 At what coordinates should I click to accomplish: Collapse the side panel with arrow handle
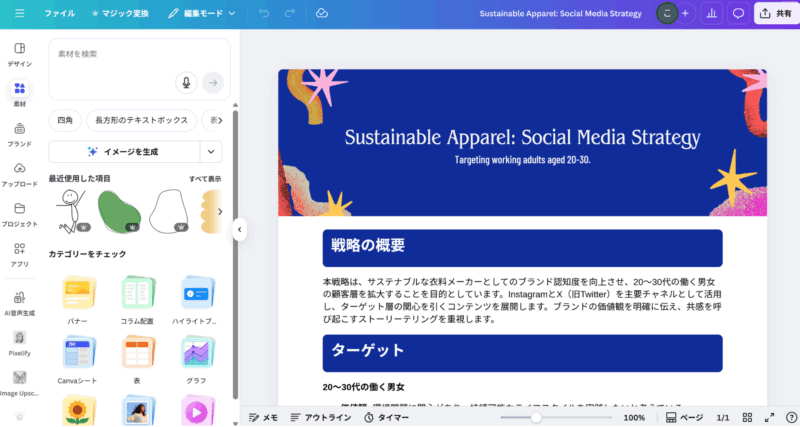[x=239, y=230]
